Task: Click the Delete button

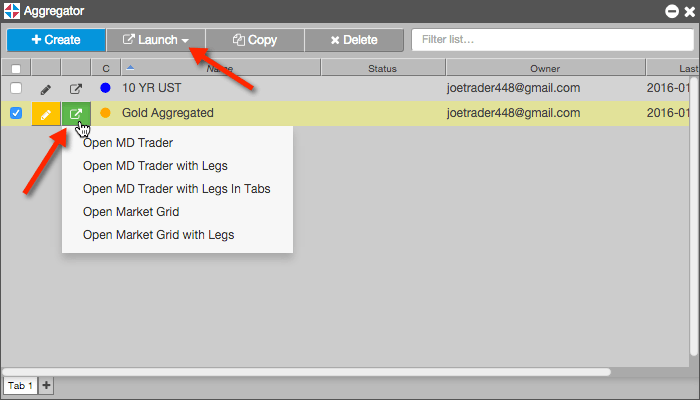Action: pyautogui.click(x=354, y=40)
